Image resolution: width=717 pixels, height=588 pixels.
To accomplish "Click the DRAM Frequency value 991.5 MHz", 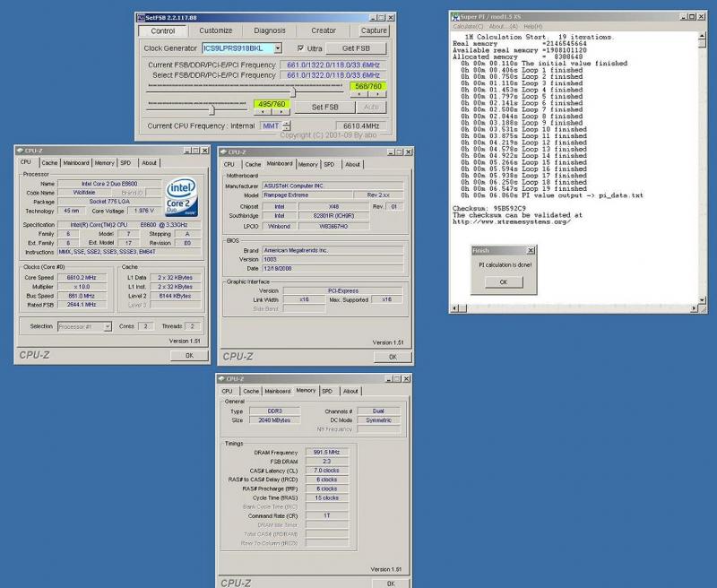I will [326, 452].
